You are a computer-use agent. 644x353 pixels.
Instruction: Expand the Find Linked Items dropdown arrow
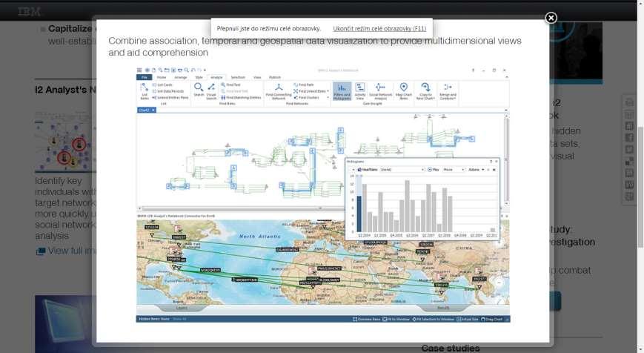point(328,91)
